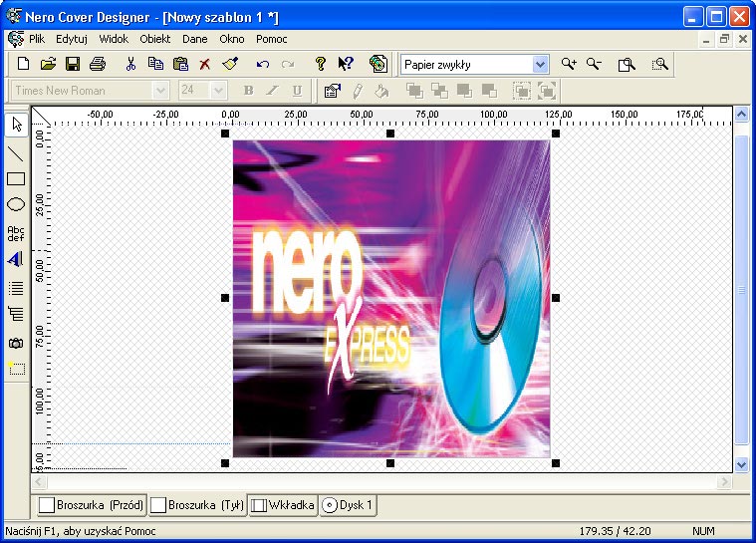
Task: Open the Okno menu
Action: [x=231, y=39]
